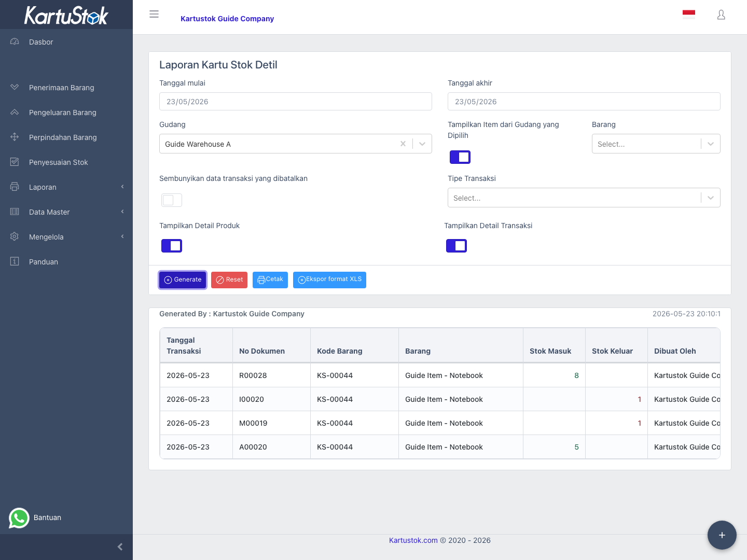Select document number M00019 cell

click(x=271, y=423)
